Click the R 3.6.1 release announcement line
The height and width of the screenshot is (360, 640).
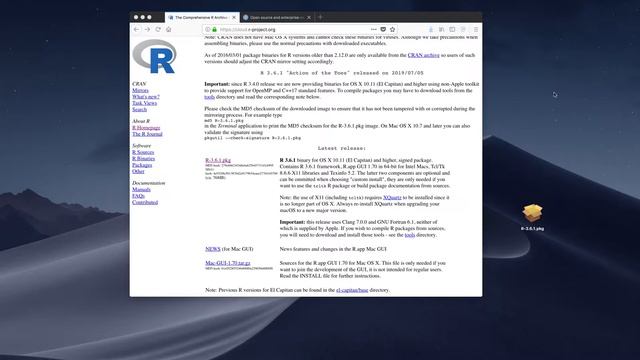342,73
